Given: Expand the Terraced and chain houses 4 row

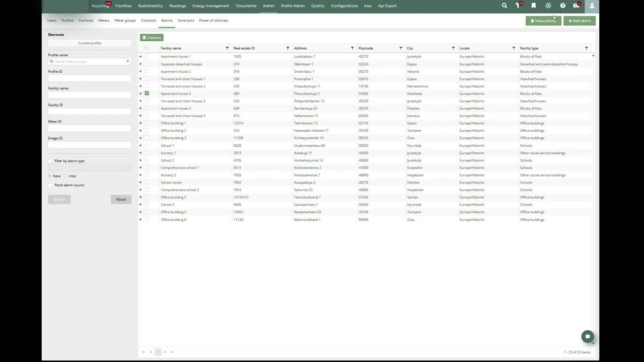Looking at the screenshot, I should [x=140, y=116].
